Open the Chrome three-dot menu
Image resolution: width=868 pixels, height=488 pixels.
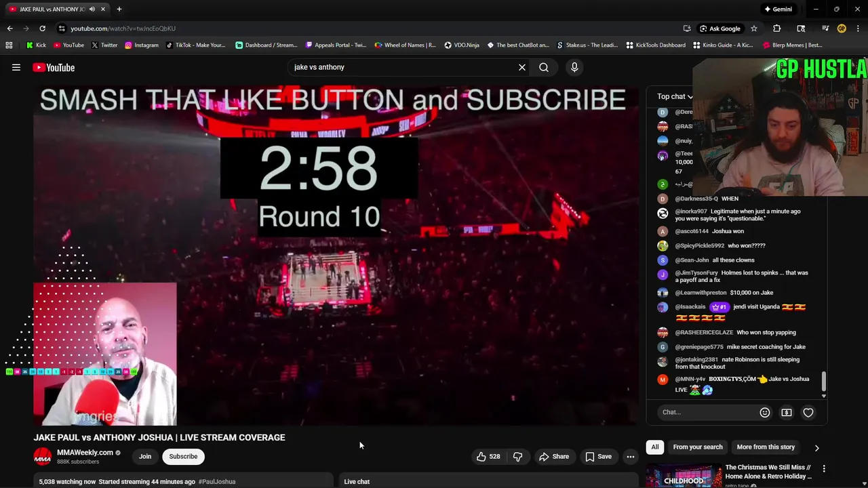click(x=858, y=28)
